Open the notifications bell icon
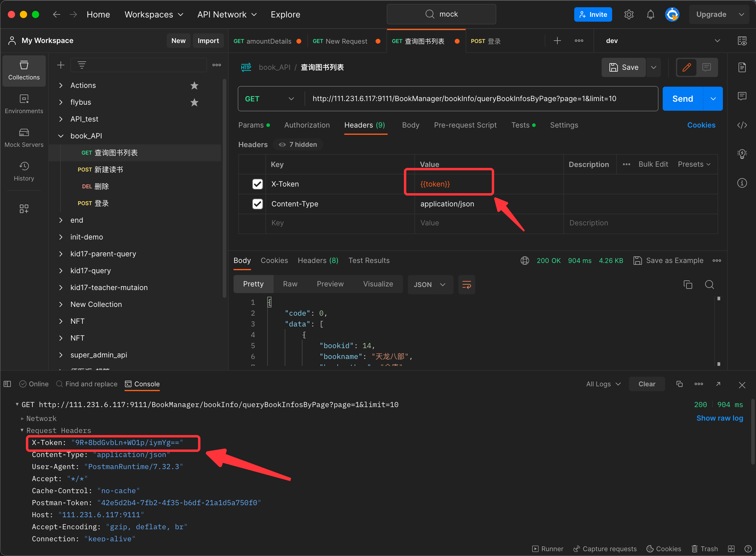The image size is (756, 556). [650, 14]
